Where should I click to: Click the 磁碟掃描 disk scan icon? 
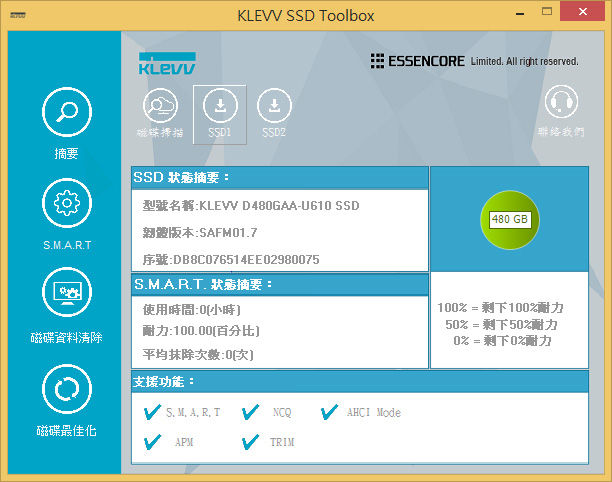tap(160, 106)
